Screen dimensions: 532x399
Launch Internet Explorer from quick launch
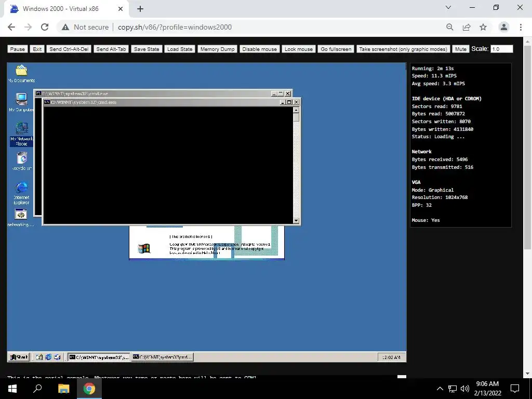tap(48, 357)
